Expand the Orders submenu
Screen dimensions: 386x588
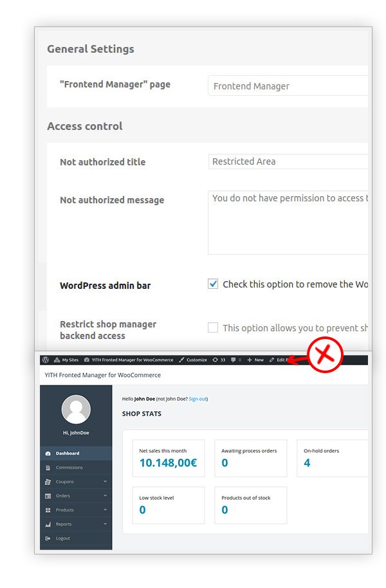pos(105,495)
